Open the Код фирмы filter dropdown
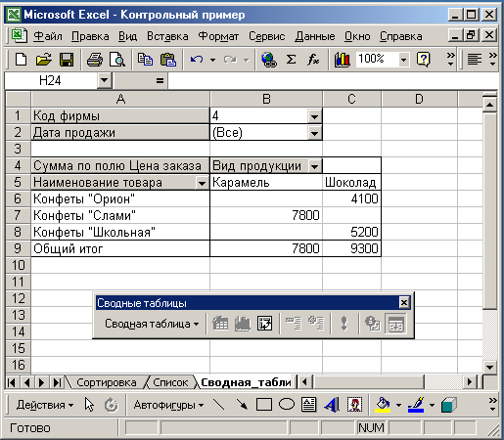The width and height of the screenshot is (504, 440). 314,116
